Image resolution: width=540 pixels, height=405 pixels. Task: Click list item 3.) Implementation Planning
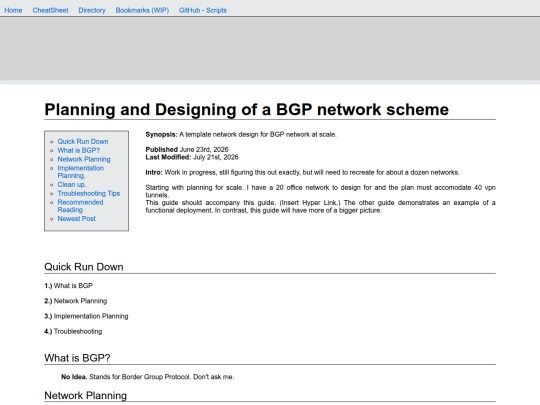pos(86,316)
